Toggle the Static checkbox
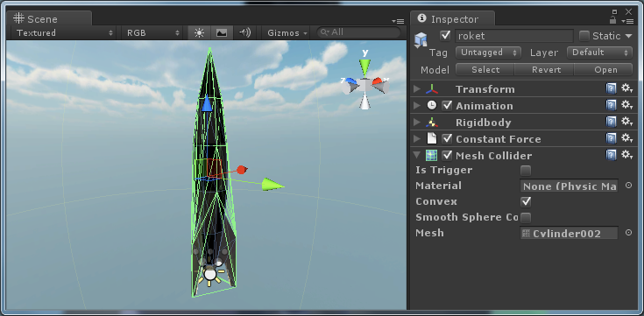644x316 pixels. point(584,36)
